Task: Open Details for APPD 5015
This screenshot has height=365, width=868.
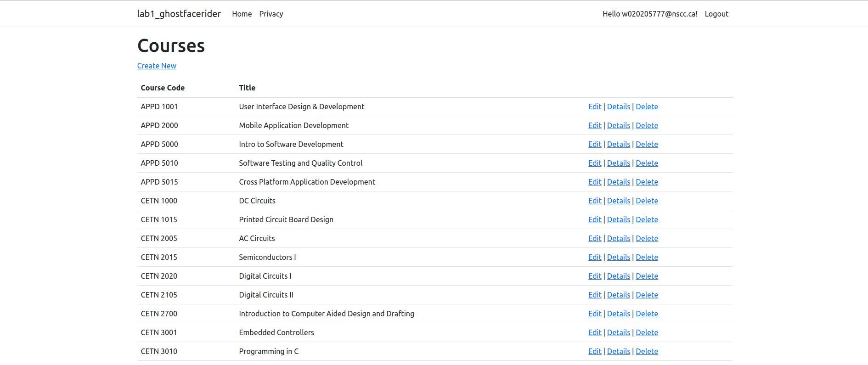Action: tap(618, 182)
